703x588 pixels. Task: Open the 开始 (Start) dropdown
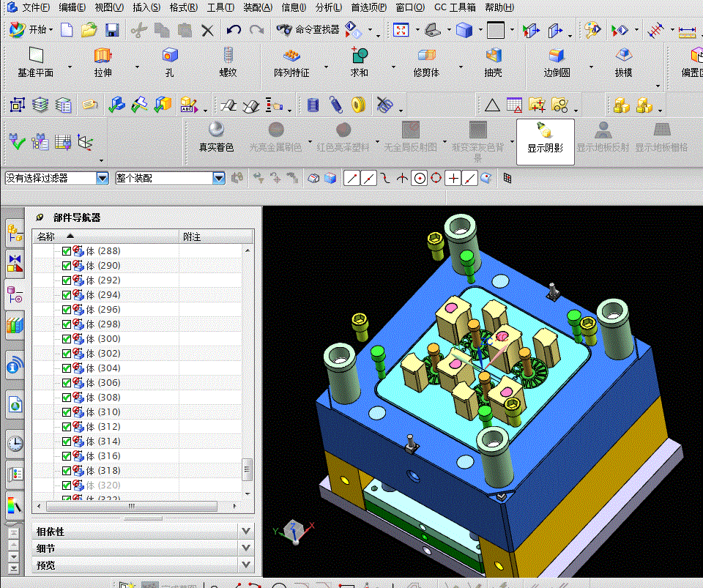click(31, 29)
